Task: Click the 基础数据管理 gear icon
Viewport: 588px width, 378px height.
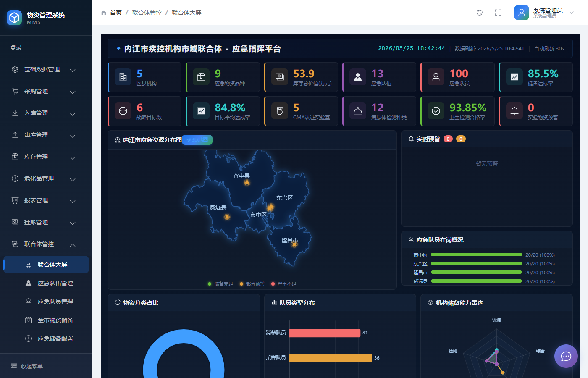Action: point(15,69)
